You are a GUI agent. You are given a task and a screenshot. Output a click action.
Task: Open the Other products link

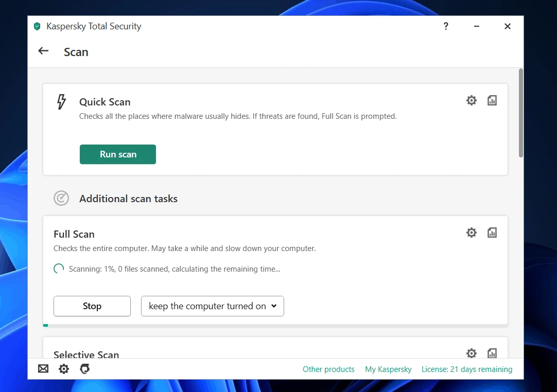[328, 369]
